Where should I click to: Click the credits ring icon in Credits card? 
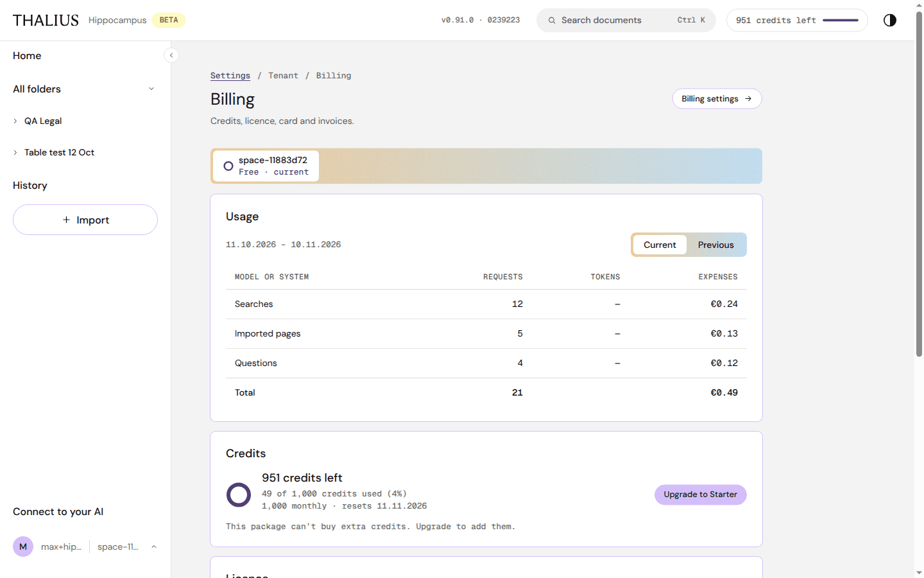pos(239,495)
